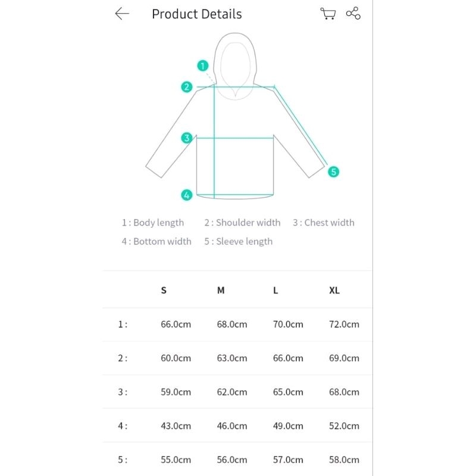Open the shopping cart

(x=328, y=14)
